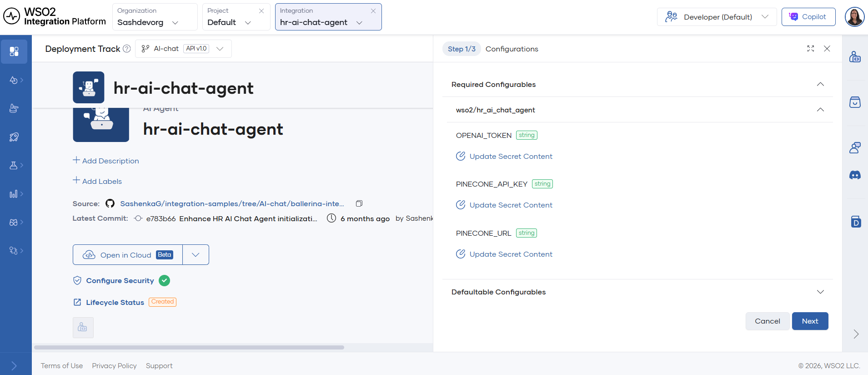Clear the Integration selection with X
Screen dimensions: 868x375
(x=373, y=11)
